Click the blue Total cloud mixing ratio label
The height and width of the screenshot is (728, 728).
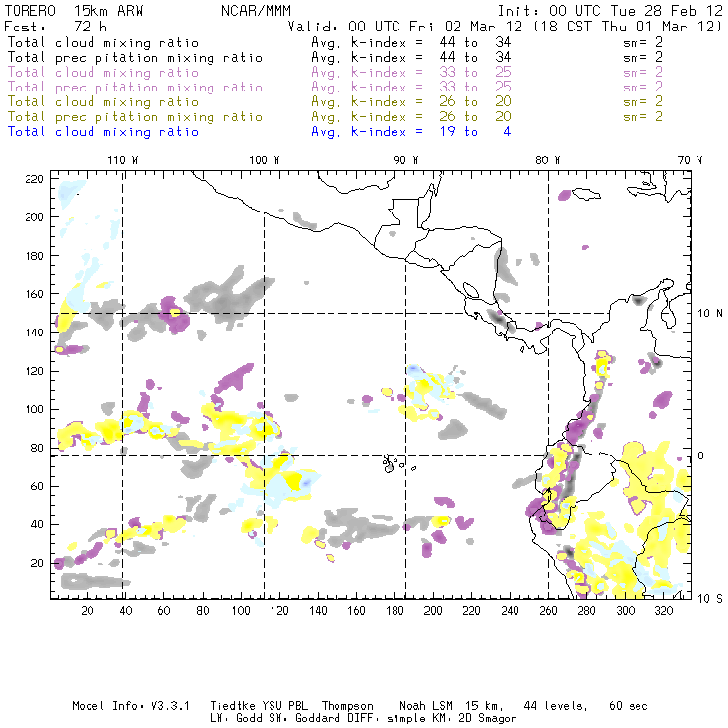coord(102,131)
